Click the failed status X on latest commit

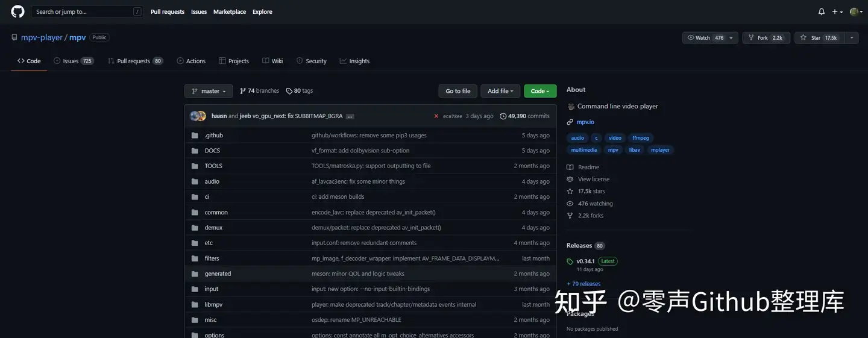[436, 116]
